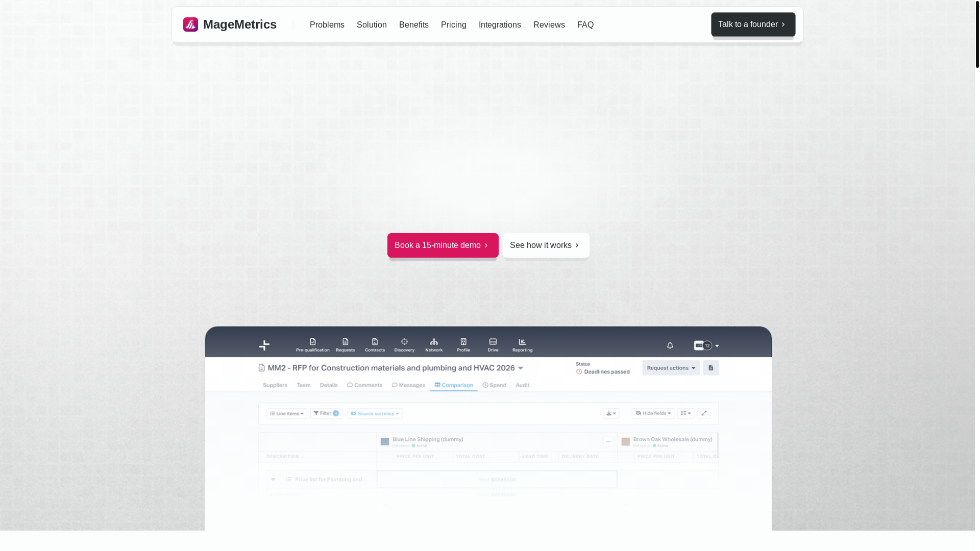The height and width of the screenshot is (551, 980).
Task: Click the Brown Oak Wholesale (dummy) name
Action: click(x=673, y=439)
